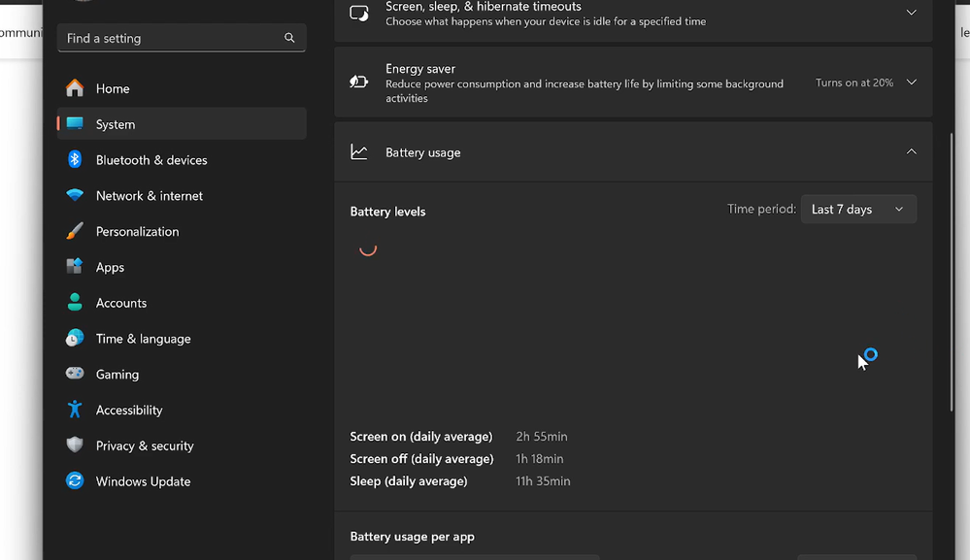The height and width of the screenshot is (560, 970).
Task: Click the Battery usage chart icon
Action: [x=359, y=152]
